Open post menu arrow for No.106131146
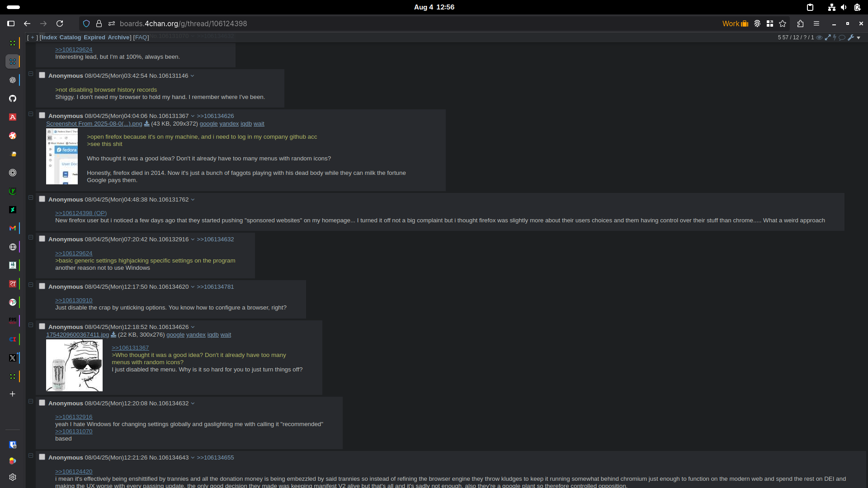 (x=193, y=76)
